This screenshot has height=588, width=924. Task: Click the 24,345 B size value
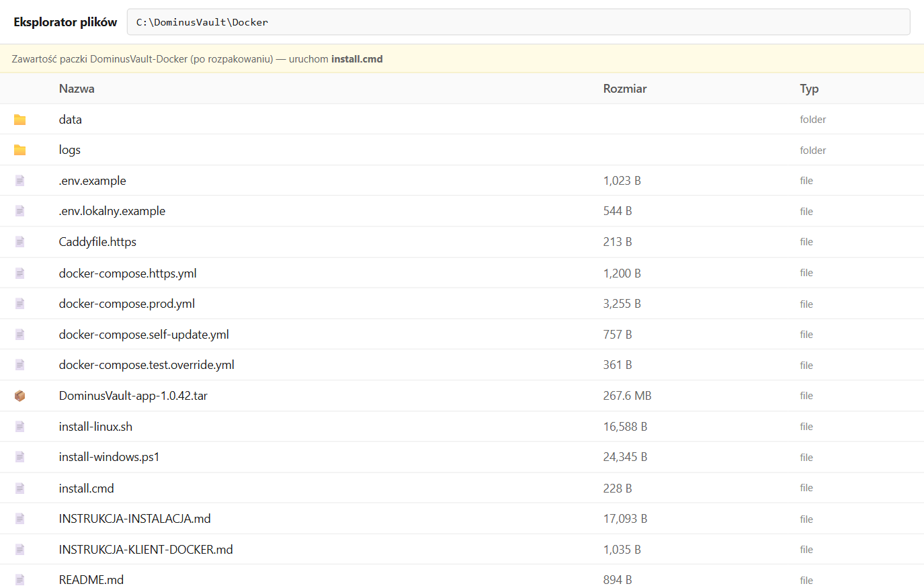pyautogui.click(x=626, y=457)
